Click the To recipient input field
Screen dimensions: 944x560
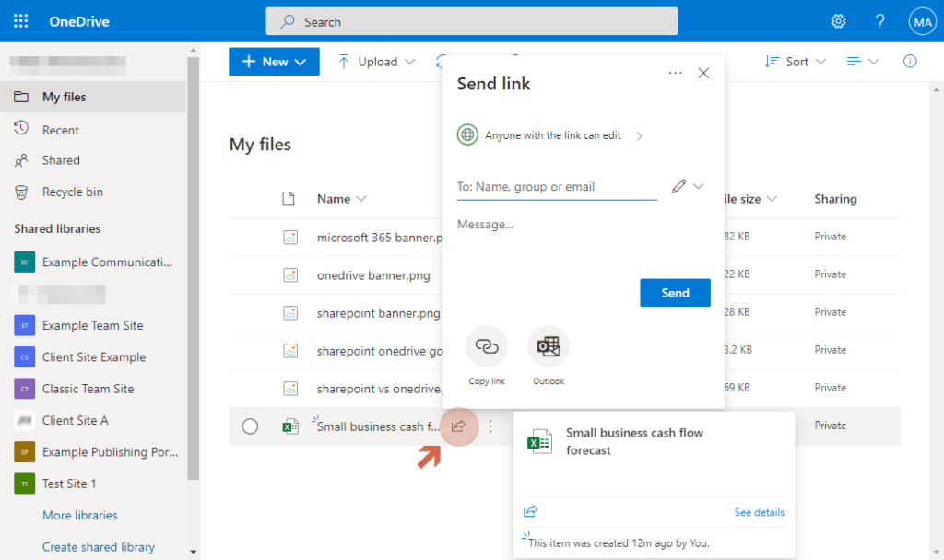click(557, 186)
